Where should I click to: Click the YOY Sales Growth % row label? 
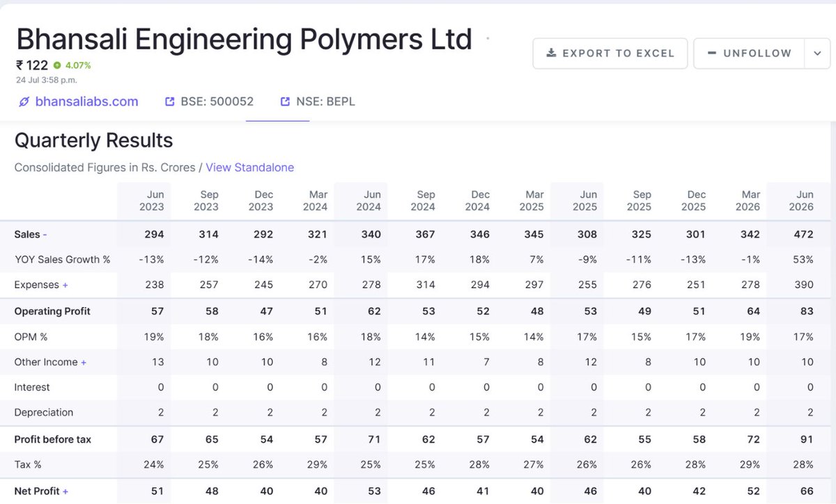63,260
